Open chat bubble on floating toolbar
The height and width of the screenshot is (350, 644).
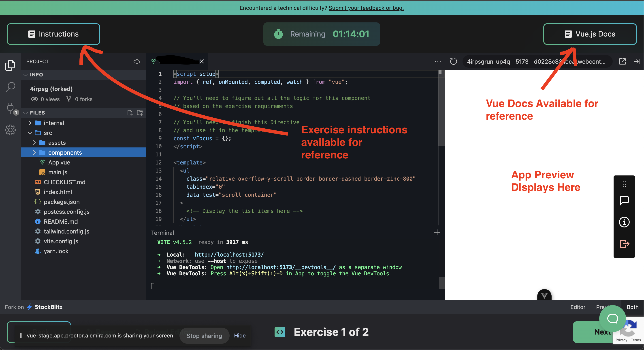[x=624, y=201]
